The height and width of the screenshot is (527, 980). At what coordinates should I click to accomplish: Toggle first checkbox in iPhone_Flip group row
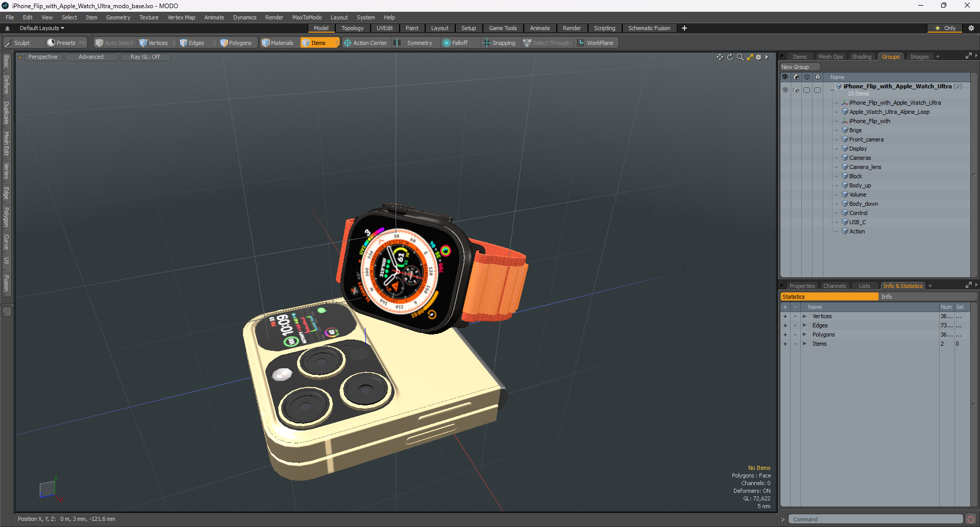pyautogui.click(x=806, y=90)
